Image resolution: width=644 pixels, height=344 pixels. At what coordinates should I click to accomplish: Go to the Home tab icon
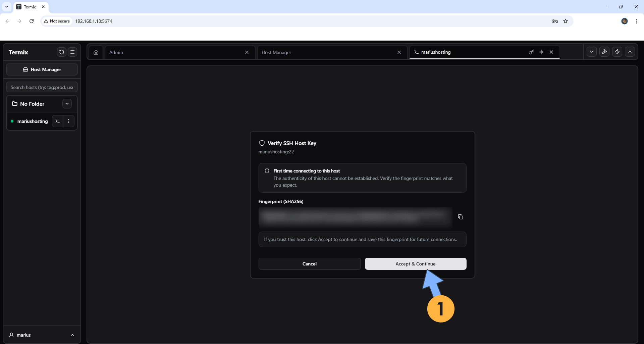pyautogui.click(x=96, y=52)
